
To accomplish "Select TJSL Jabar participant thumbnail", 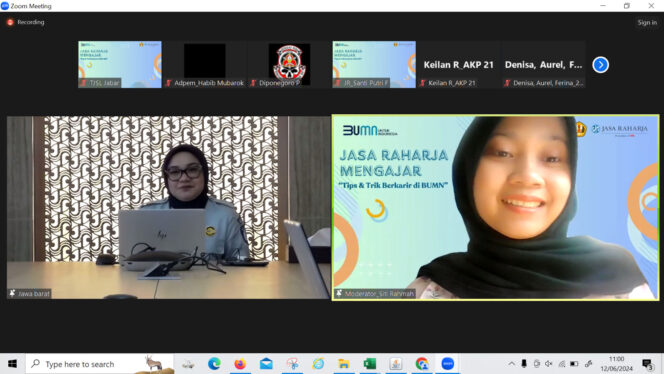I will (x=120, y=64).
